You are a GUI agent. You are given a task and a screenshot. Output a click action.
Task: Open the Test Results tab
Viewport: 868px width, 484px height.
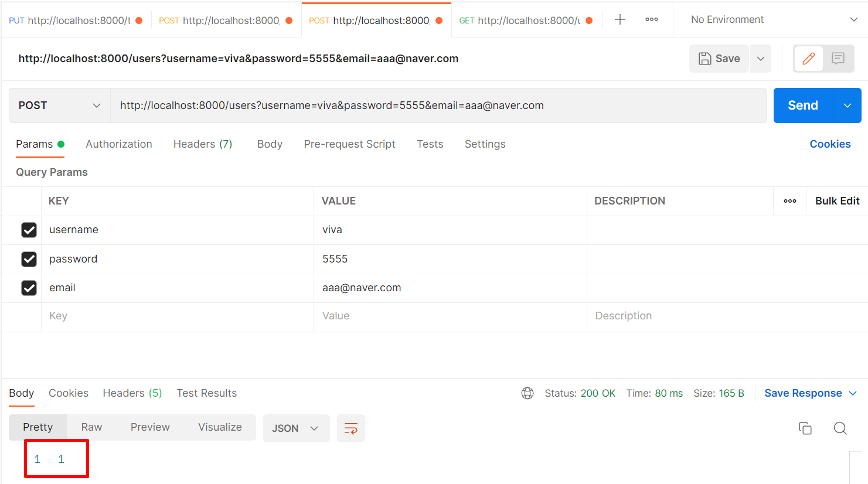[207, 393]
